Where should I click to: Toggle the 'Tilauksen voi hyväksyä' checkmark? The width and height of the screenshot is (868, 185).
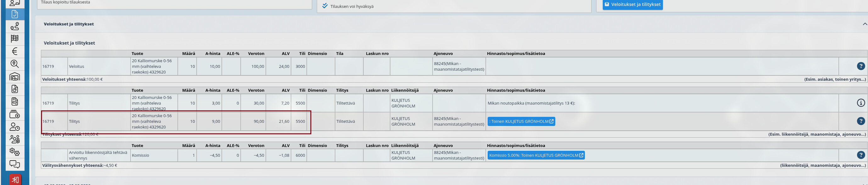tap(325, 6)
